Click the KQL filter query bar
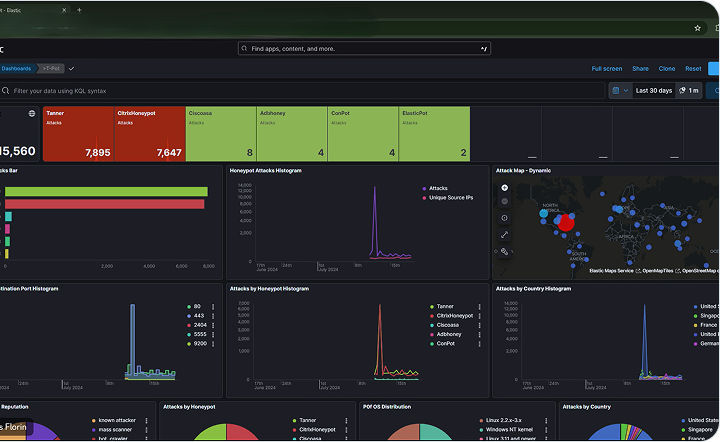 coord(302,91)
